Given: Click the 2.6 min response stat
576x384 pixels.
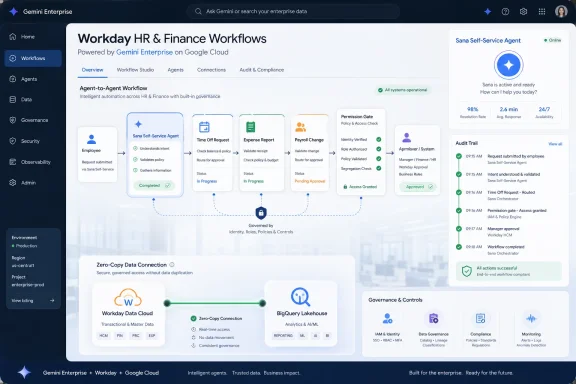Looking at the screenshot, I should [508, 112].
